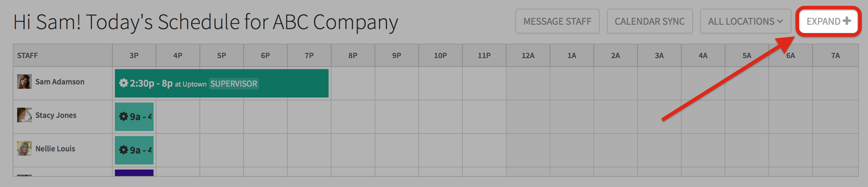Screen dimensions: 868x187
Task: Click the 8P time column header
Action: tap(353, 56)
